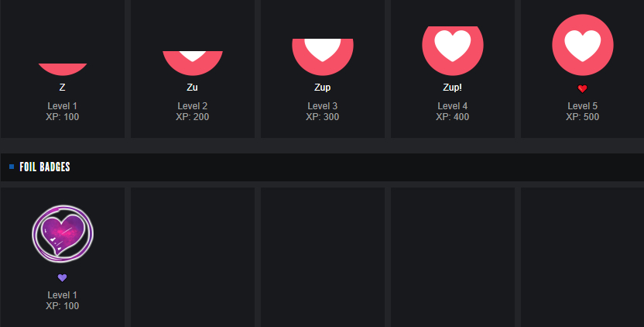The height and width of the screenshot is (327, 644).
Task: Click the XP: 500 label
Action: pyautogui.click(x=582, y=117)
